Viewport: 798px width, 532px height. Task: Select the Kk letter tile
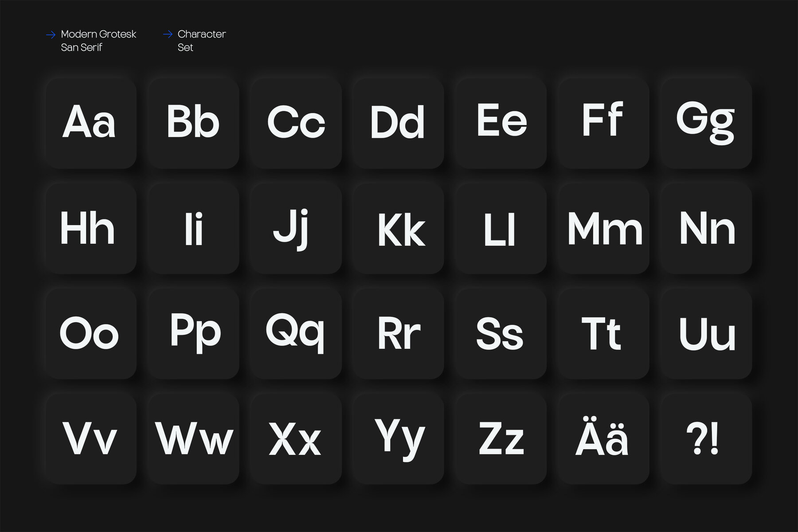pos(399,228)
